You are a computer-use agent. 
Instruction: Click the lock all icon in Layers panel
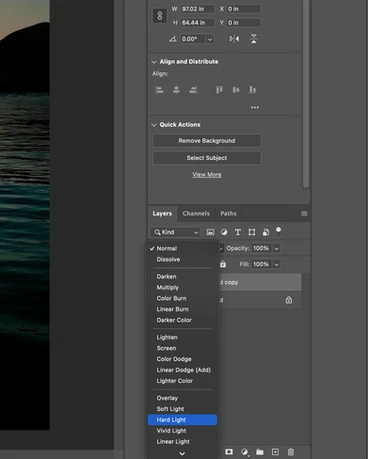click(223, 264)
